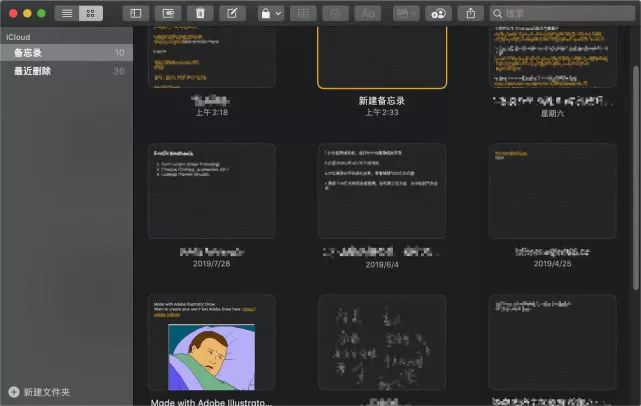Open the note dated 2019/4/25
Screen dimensions: 641x406
552,191
